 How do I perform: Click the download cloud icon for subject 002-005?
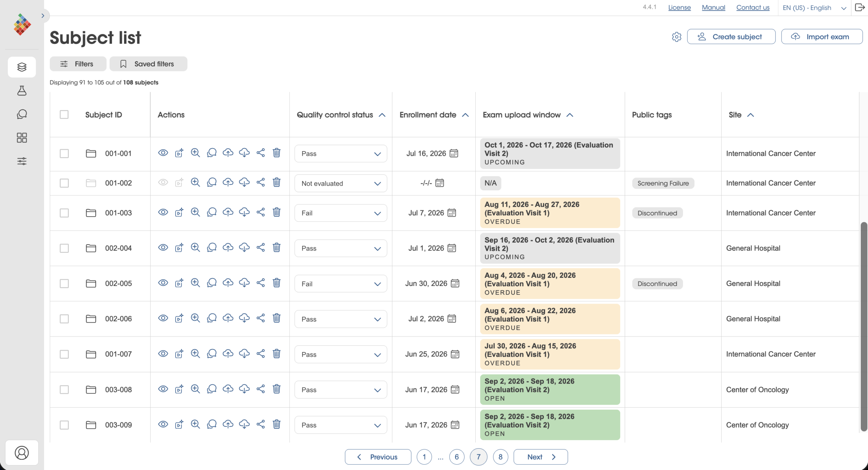[x=244, y=283]
